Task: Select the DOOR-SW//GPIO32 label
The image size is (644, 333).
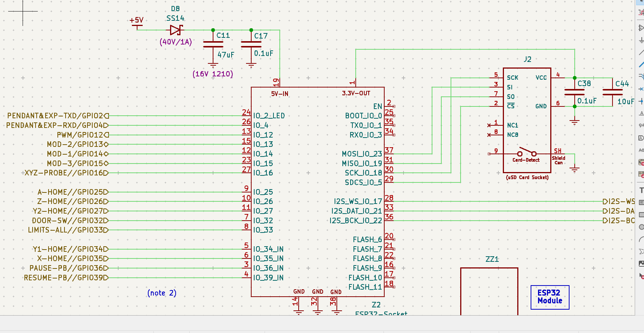Action: [x=70, y=221]
